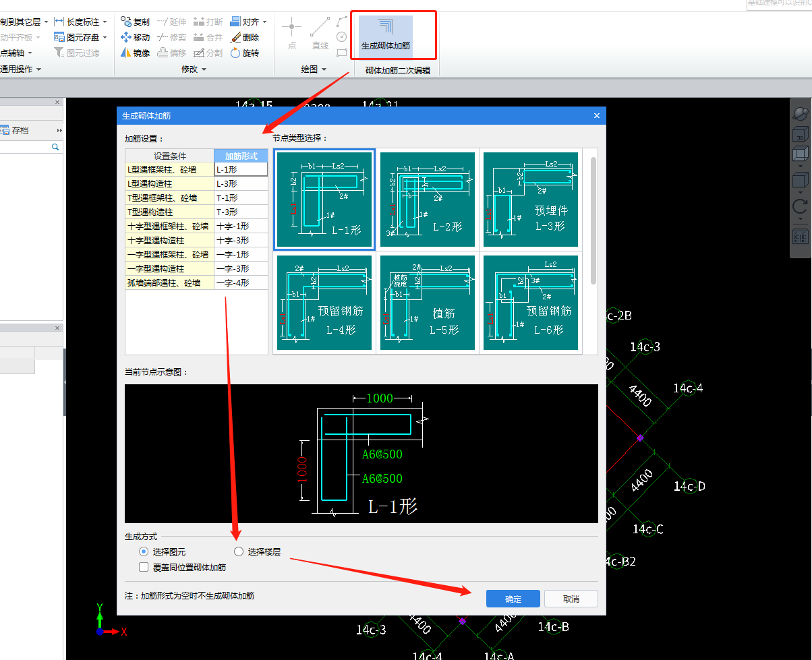Select the L型遇构造柱 row
The height and width of the screenshot is (660, 812).
(x=196, y=184)
